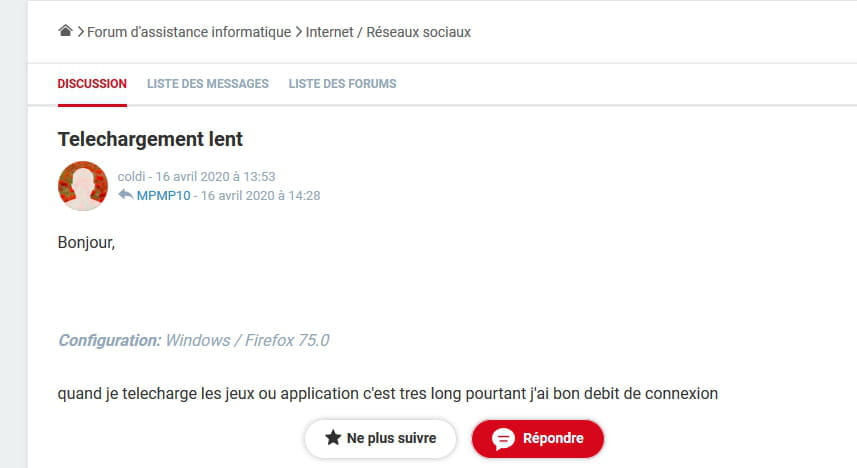Viewport: 857px width, 468px height.
Task: Click the reply arrow icon beside MPMP10
Action: (125, 195)
